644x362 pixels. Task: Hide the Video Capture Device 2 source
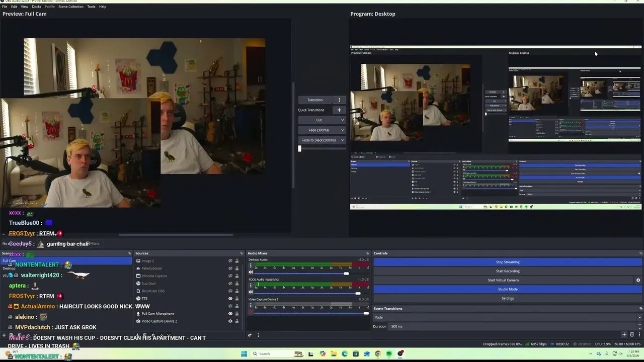(x=230, y=321)
